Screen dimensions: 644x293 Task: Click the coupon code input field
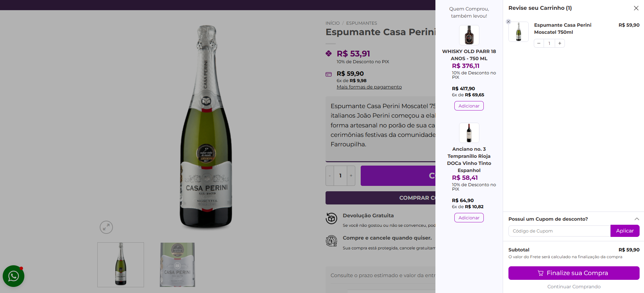[x=559, y=231]
